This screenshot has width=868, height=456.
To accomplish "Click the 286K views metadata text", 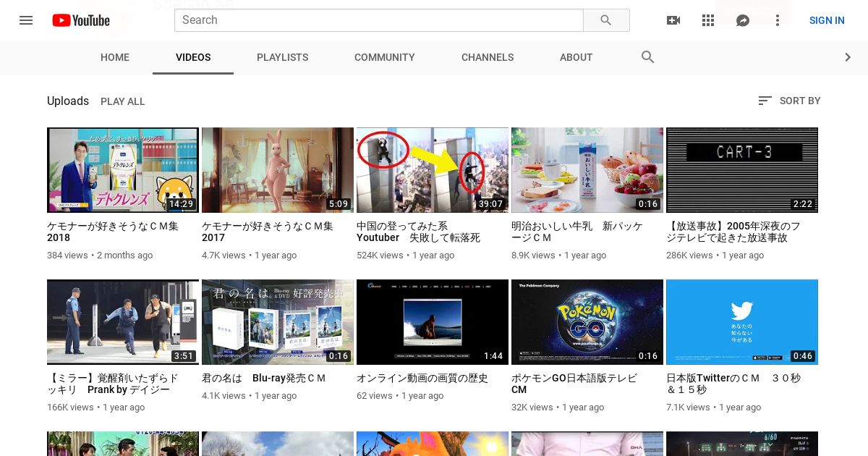I will 715,256.
